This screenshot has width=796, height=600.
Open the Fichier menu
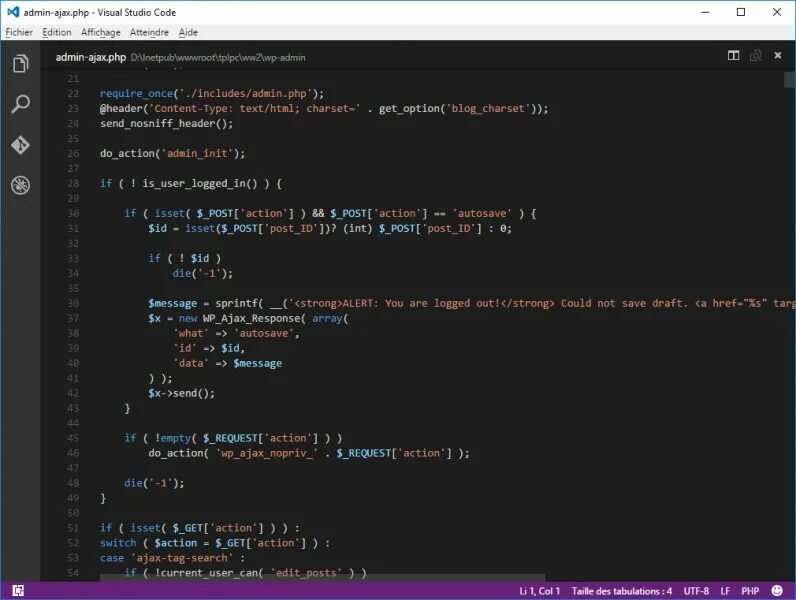(19, 32)
